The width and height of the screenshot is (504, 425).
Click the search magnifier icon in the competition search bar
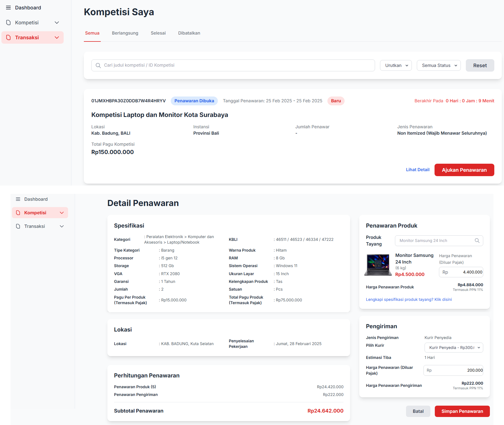(98, 66)
